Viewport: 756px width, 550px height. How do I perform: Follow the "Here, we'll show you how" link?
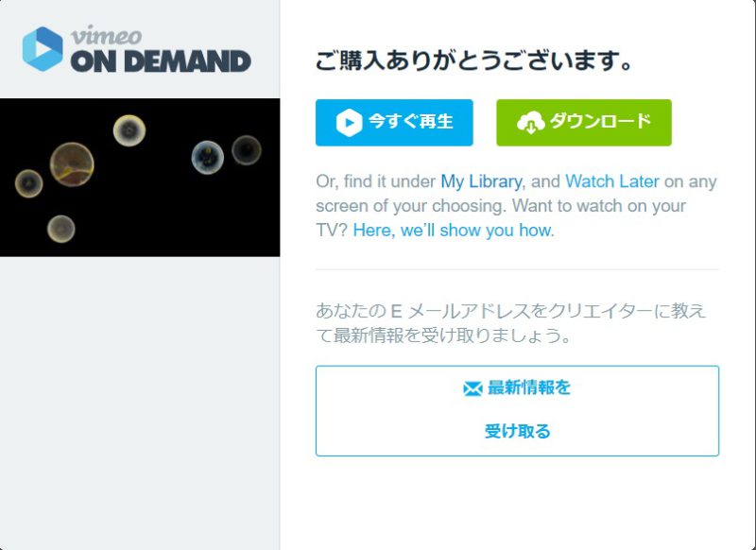tap(454, 230)
